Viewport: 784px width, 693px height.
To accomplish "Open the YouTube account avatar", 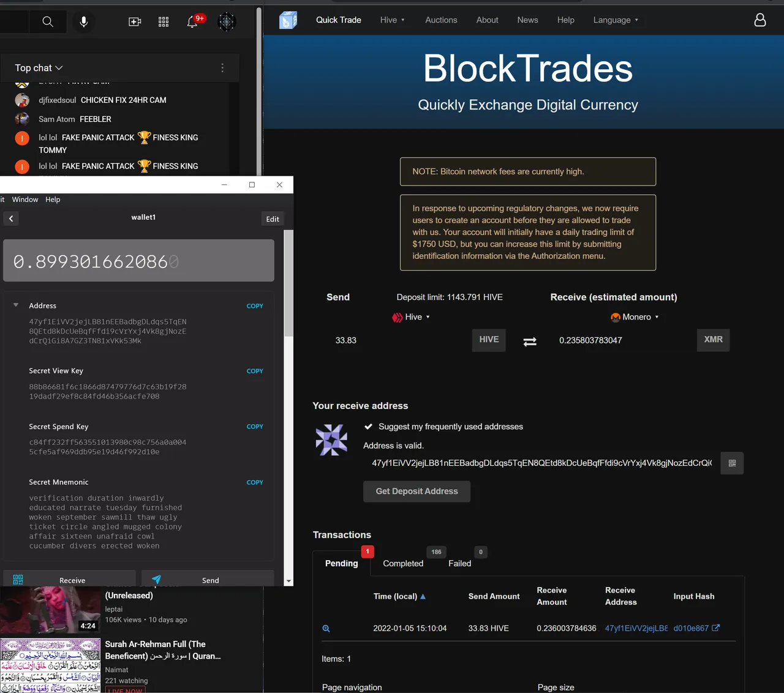I will (x=227, y=22).
